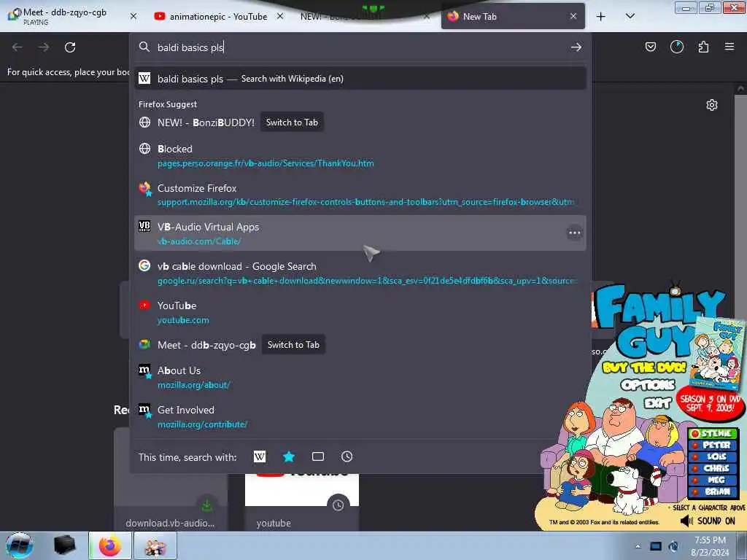Select PETER character in Family Guy app
This screenshot has height=560, width=747.
pyautogui.click(x=713, y=445)
